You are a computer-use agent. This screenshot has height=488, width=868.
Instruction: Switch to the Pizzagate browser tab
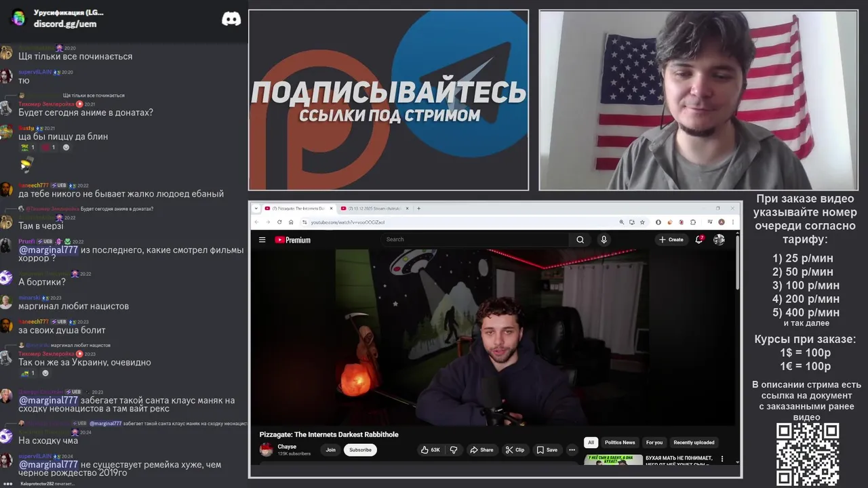[x=298, y=208]
